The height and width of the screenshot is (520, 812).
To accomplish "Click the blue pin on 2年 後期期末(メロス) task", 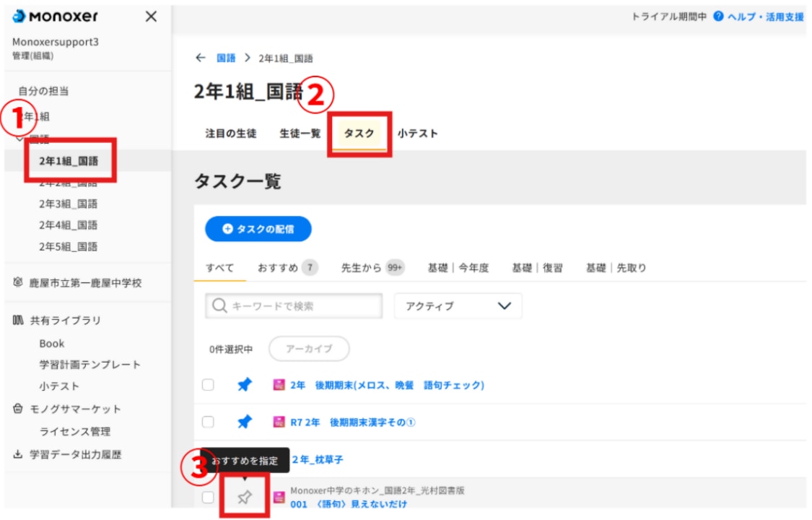I will (x=245, y=385).
